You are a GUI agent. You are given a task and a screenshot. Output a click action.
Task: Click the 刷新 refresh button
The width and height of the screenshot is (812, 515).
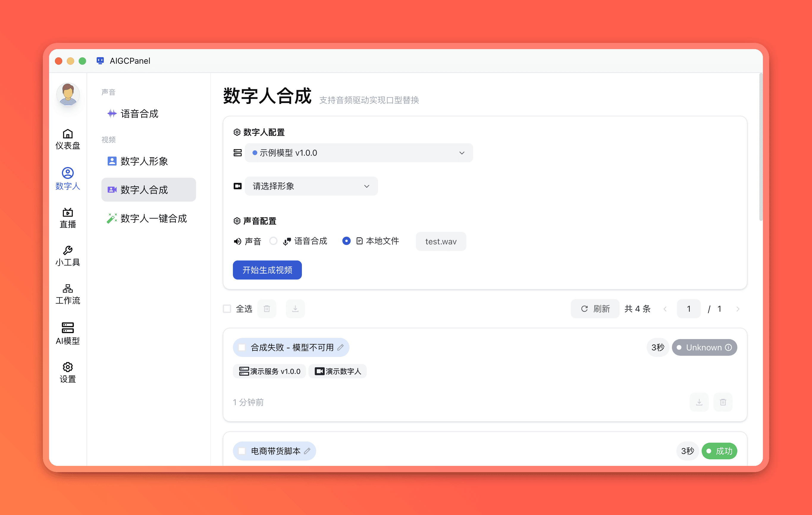click(x=595, y=309)
